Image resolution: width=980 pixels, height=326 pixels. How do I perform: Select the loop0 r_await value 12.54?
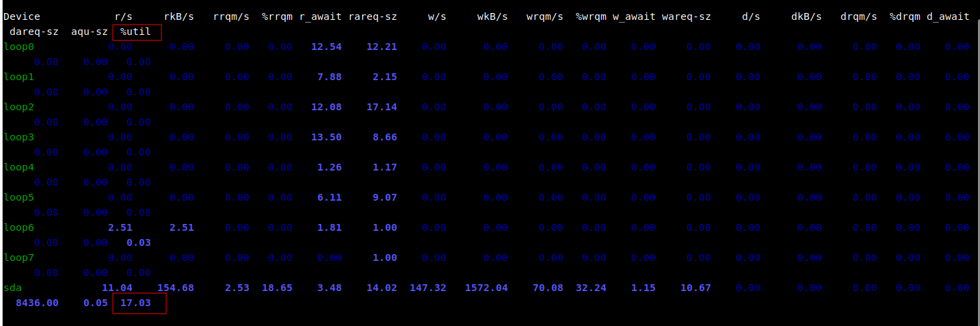pos(326,47)
